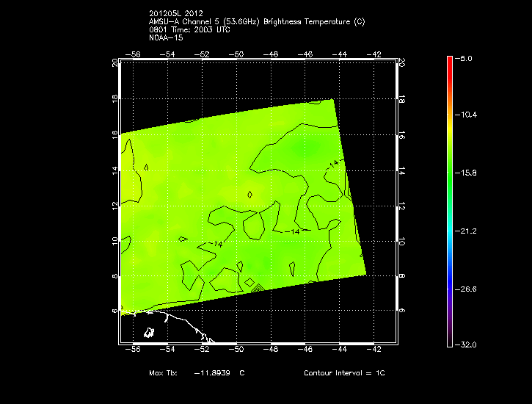Click the 20 latitude label on right axis
Screen dimensions: 532x404
coord(402,64)
